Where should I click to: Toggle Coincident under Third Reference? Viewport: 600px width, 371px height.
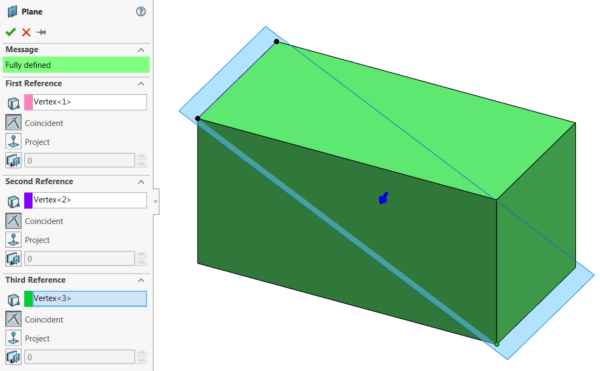click(13, 319)
